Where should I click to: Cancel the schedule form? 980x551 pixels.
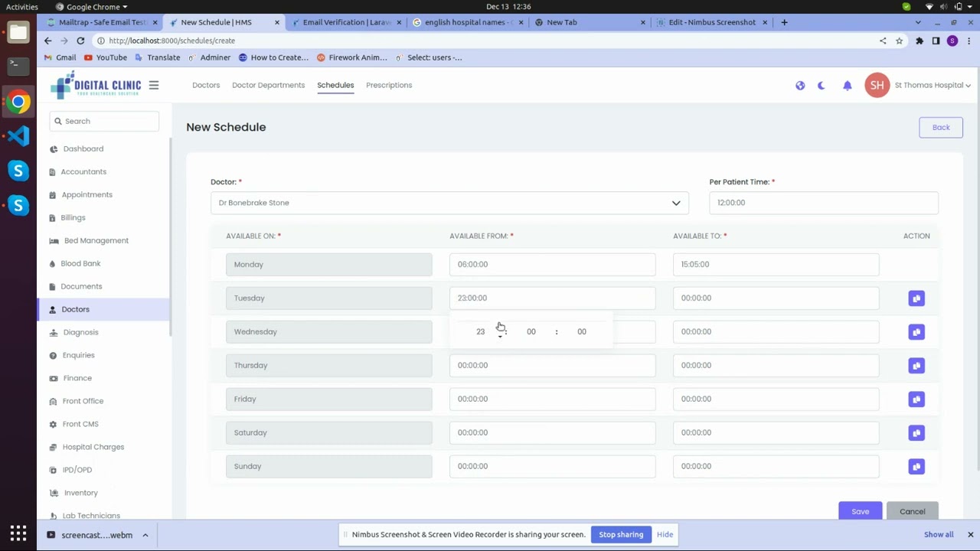(x=912, y=511)
